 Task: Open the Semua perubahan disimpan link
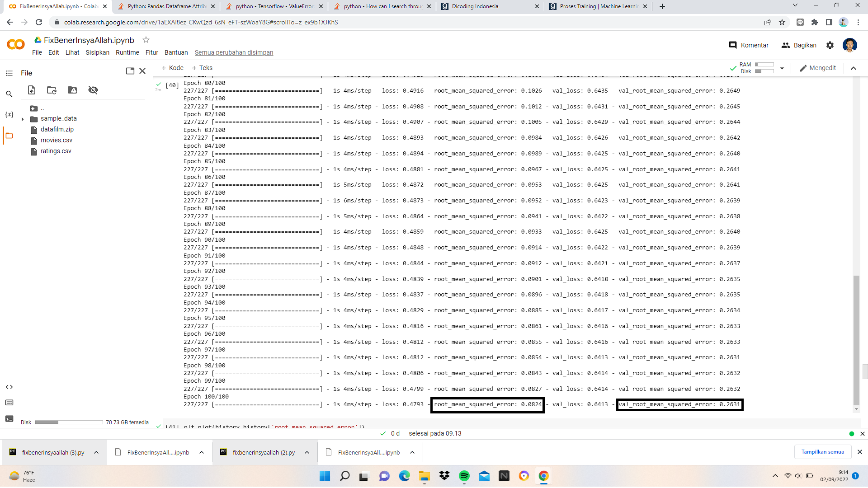pyautogui.click(x=234, y=52)
